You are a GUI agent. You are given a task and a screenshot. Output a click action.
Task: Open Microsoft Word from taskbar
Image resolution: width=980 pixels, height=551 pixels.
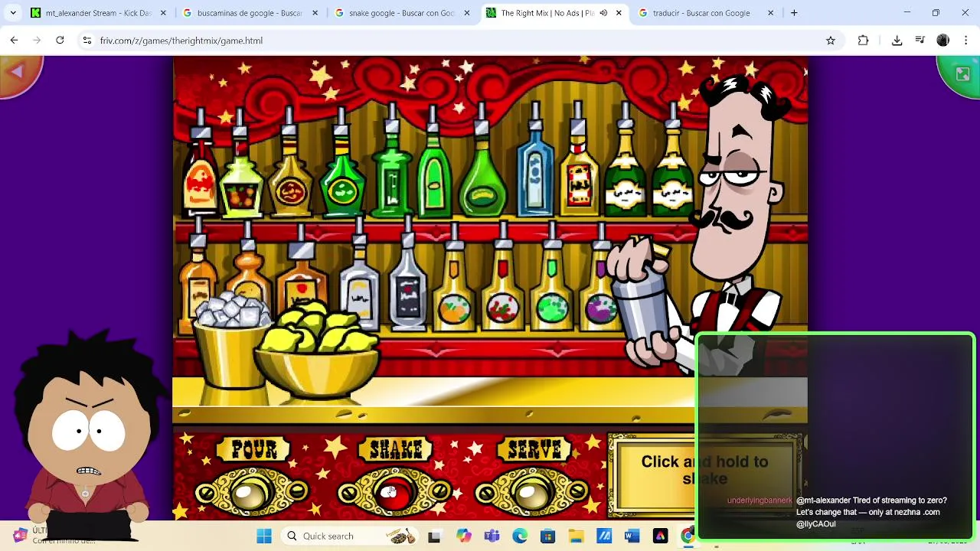pos(632,536)
